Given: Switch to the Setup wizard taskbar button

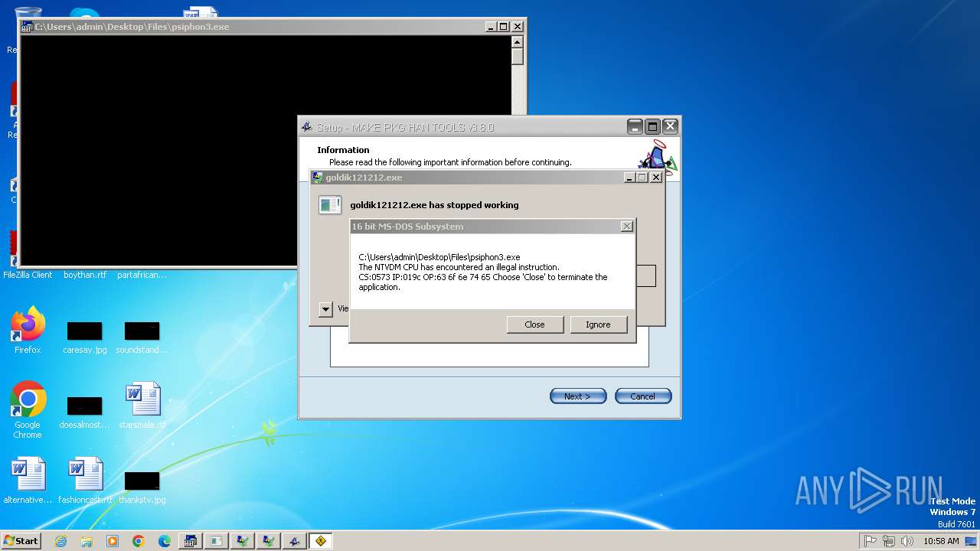Looking at the screenshot, I should tap(295, 541).
